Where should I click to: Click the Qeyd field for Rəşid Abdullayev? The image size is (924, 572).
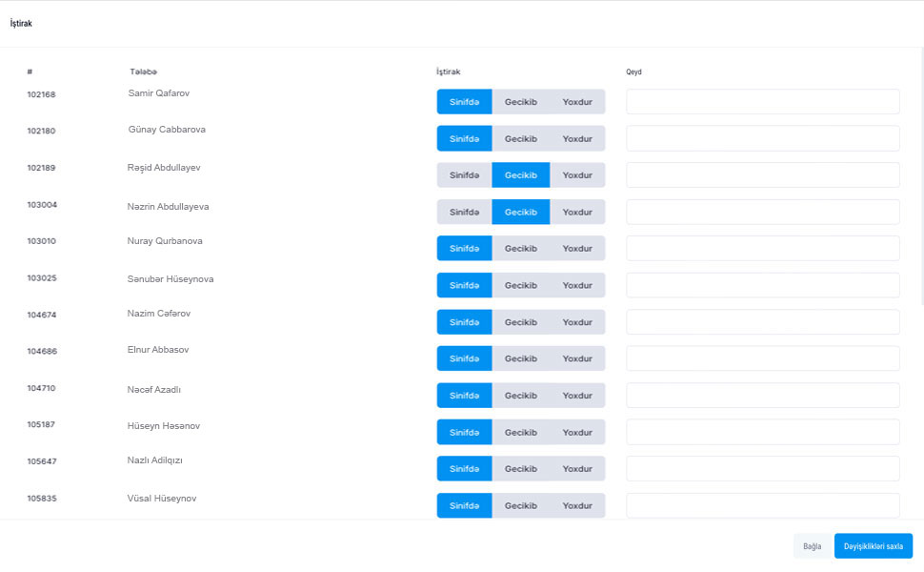tap(762, 175)
